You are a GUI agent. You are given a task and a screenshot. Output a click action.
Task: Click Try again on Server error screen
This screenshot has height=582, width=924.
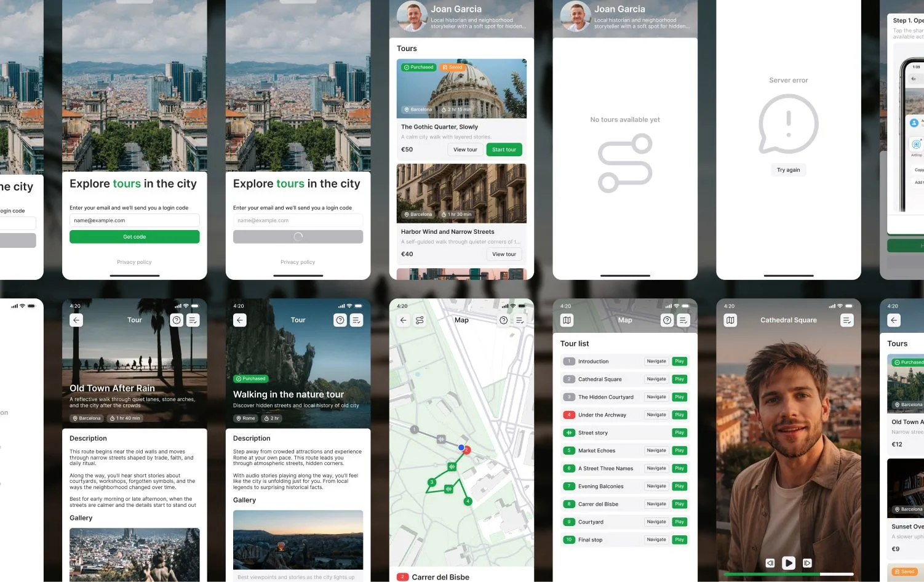(789, 170)
